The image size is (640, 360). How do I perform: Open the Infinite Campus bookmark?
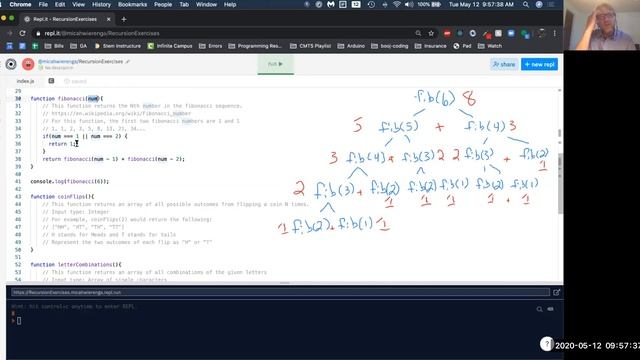click(x=170, y=46)
